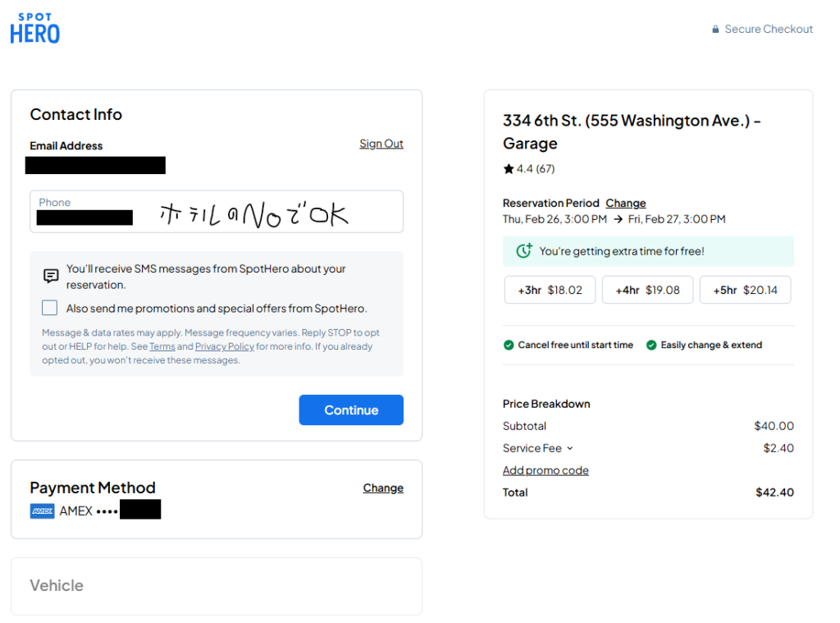
Task: Open the Add promo code link
Action: coord(546,470)
